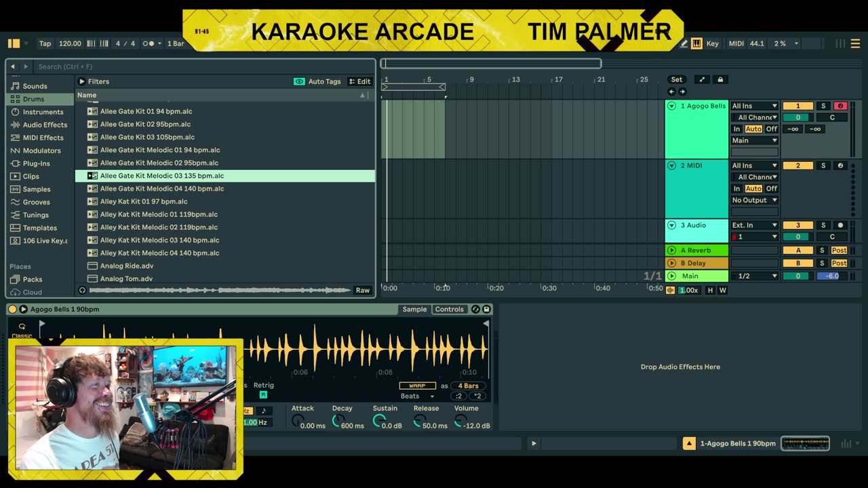Click the metronome icon in the transport bar

click(x=151, y=43)
